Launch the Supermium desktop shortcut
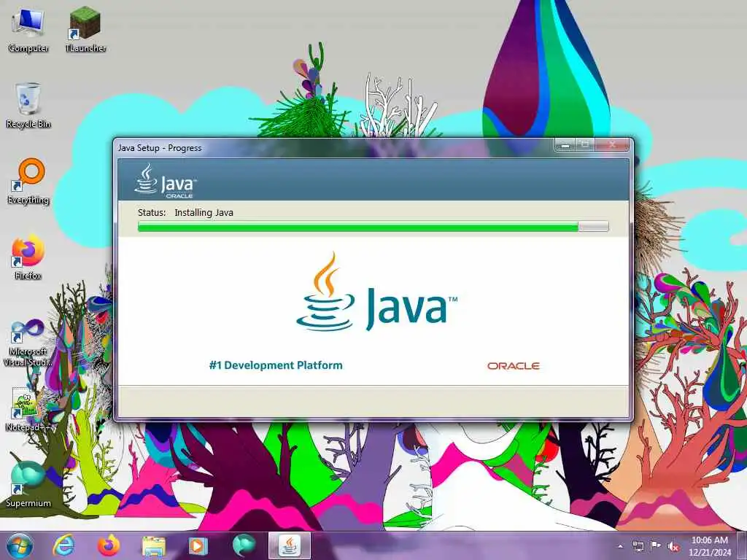Image resolution: width=747 pixels, height=560 pixels. tap(28, 485)
